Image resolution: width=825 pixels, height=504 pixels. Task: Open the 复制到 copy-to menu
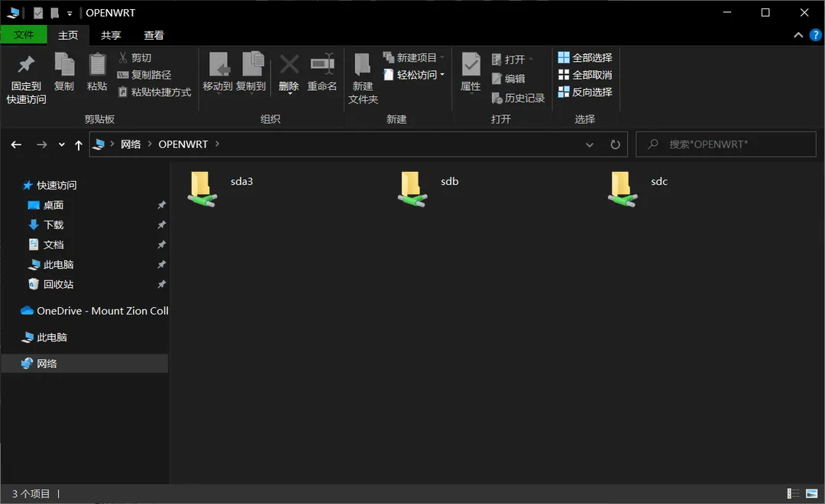coord(251,73)
